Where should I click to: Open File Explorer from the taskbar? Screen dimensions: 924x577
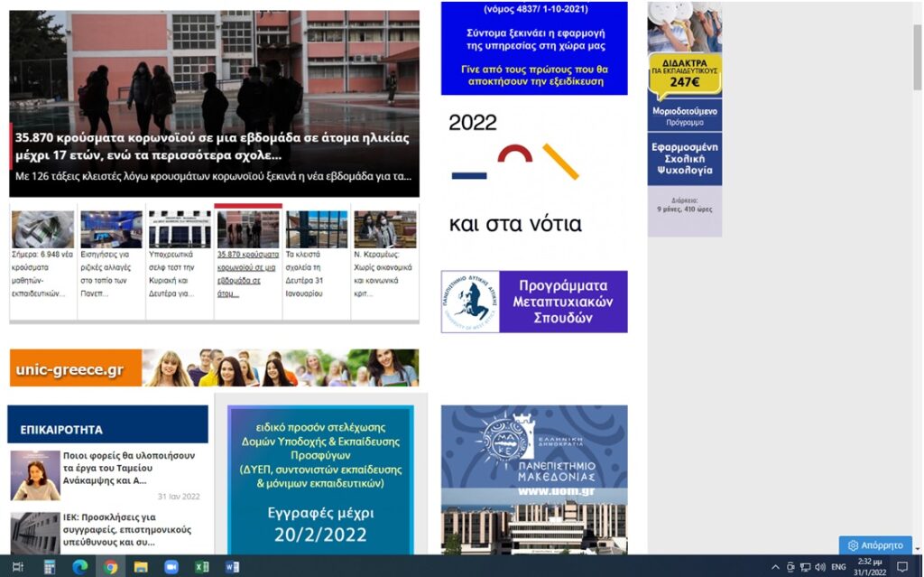click(x=141, y=567)
